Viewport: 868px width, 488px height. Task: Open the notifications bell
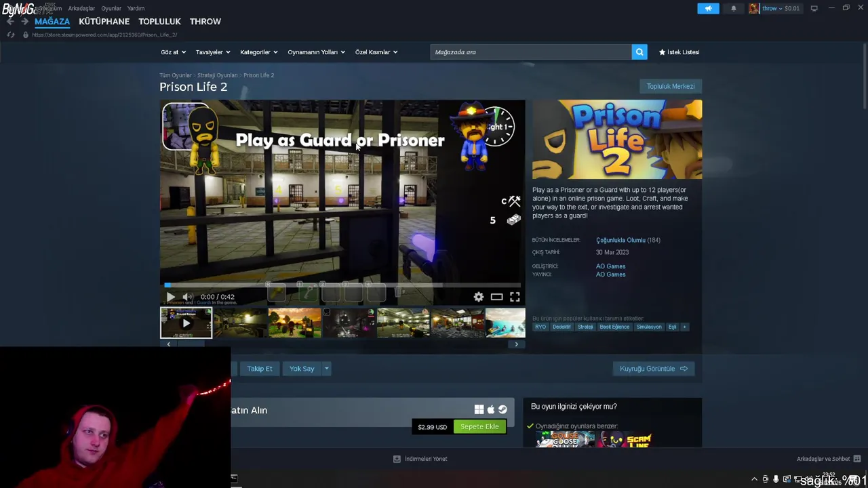tap(734, 8)
